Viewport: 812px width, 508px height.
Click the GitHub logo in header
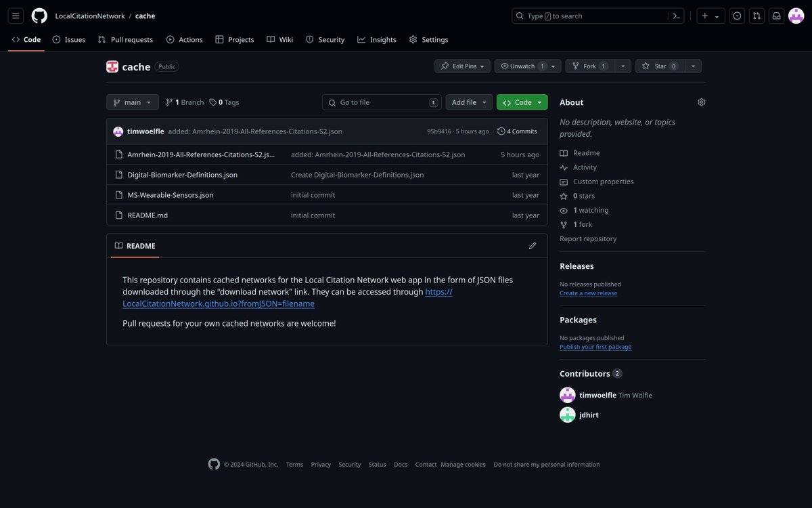click(x=39, y=16)
